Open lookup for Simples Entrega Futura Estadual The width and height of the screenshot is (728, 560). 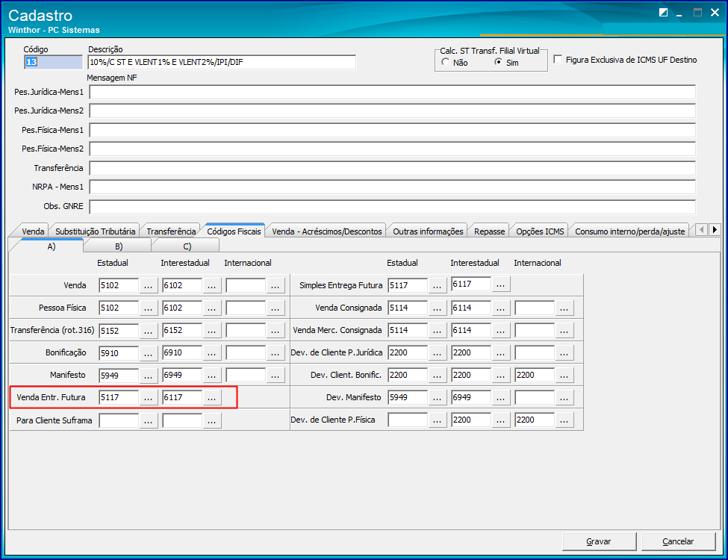pos(437,285)
